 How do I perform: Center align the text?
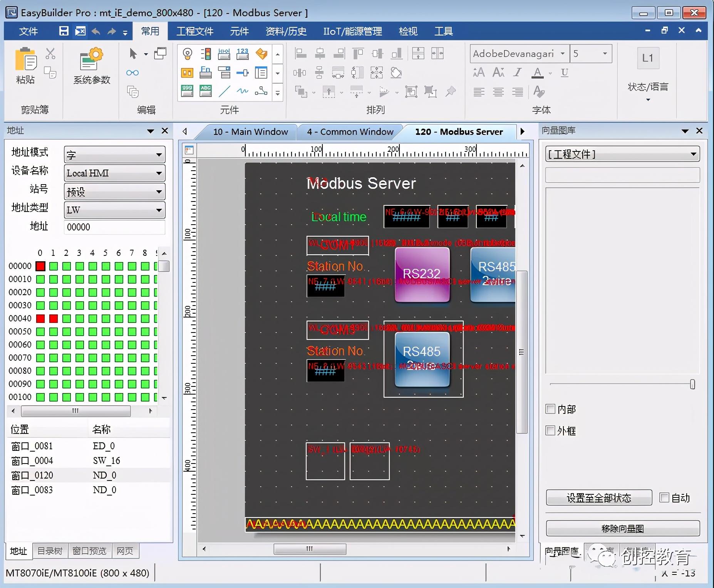click(498, 92)
